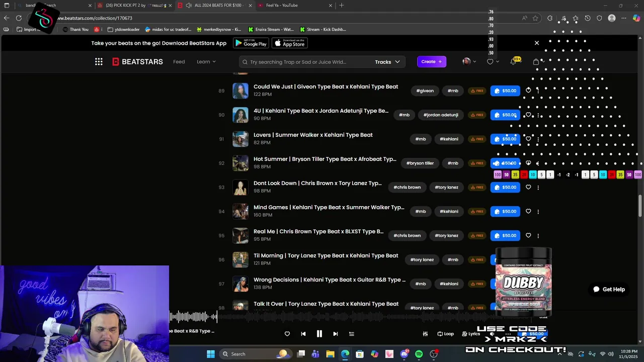The height and width of the screenshot is (362, 644).
Task: Open the Enaira Stream bookmark
Action: (271, 30)
